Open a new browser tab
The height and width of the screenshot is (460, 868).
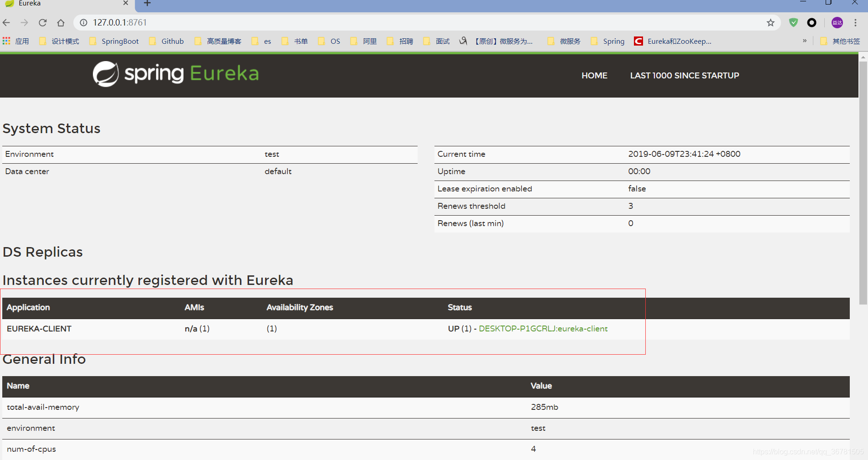point(147,4)
